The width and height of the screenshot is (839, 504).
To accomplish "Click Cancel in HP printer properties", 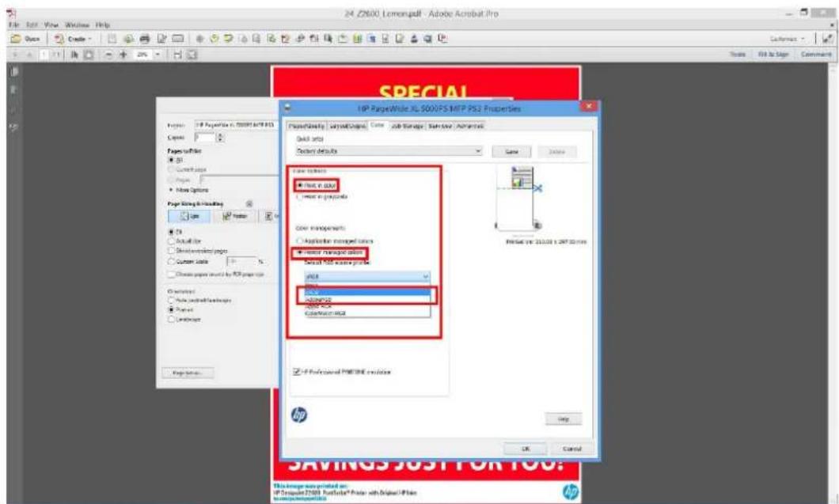I will (x=571, y=449).
